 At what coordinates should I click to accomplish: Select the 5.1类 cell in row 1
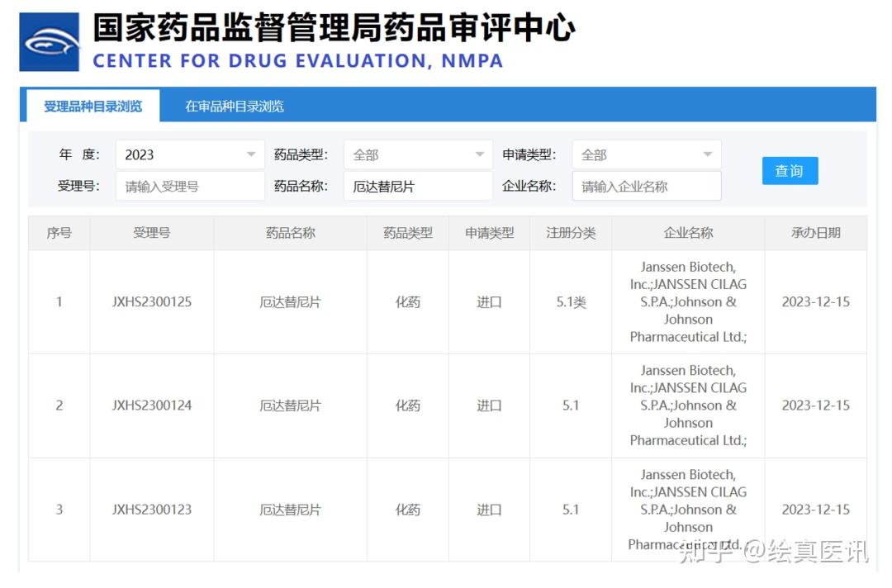point(571,301)
